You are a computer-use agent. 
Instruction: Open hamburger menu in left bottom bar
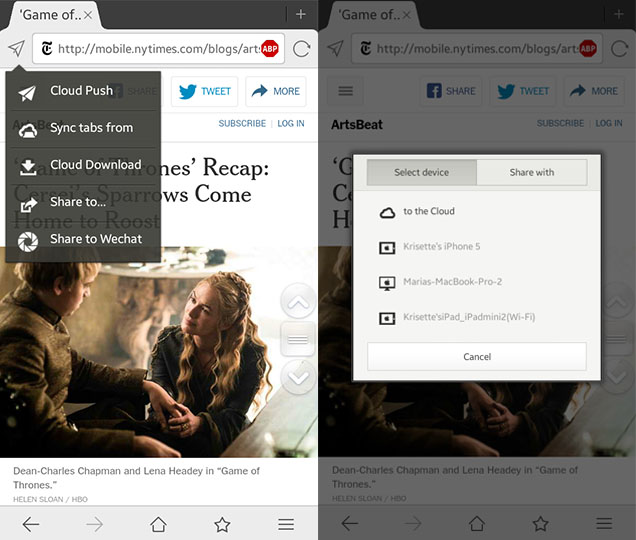pyautogui.click(x=286, y=524)
